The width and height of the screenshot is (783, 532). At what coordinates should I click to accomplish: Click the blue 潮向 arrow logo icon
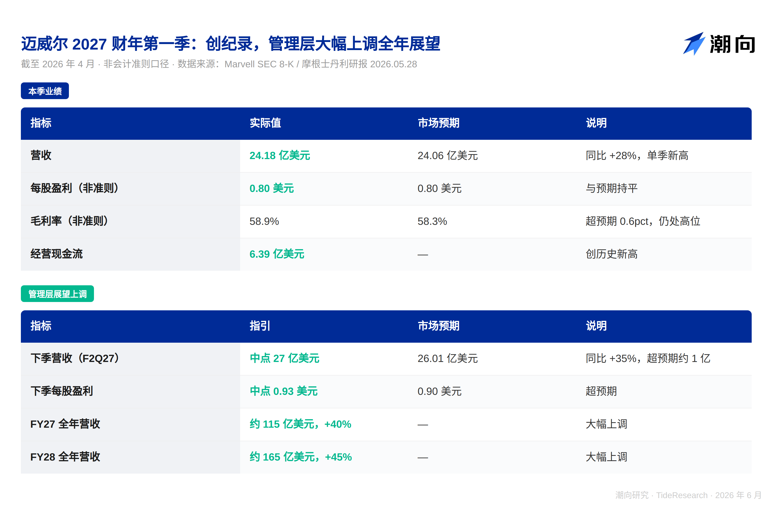tap(694, 44)
